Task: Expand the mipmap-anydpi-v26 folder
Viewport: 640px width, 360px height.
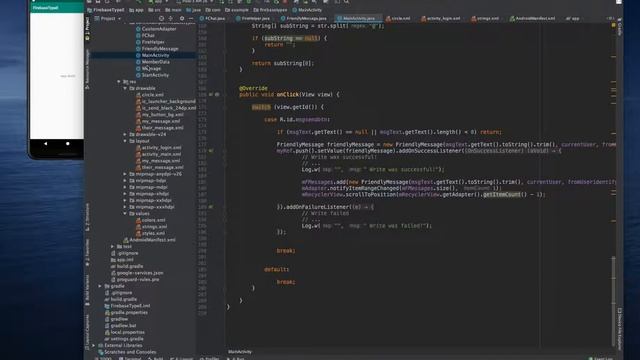Action: coord(125,174)
